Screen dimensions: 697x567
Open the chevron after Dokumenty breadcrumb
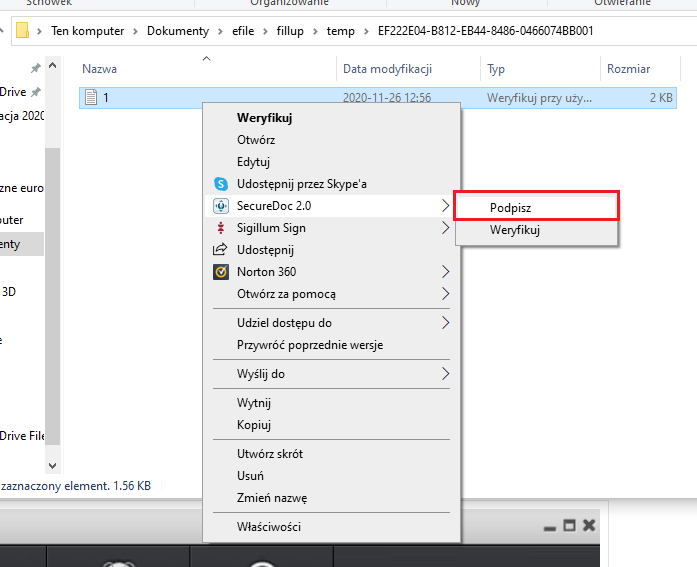220,31
